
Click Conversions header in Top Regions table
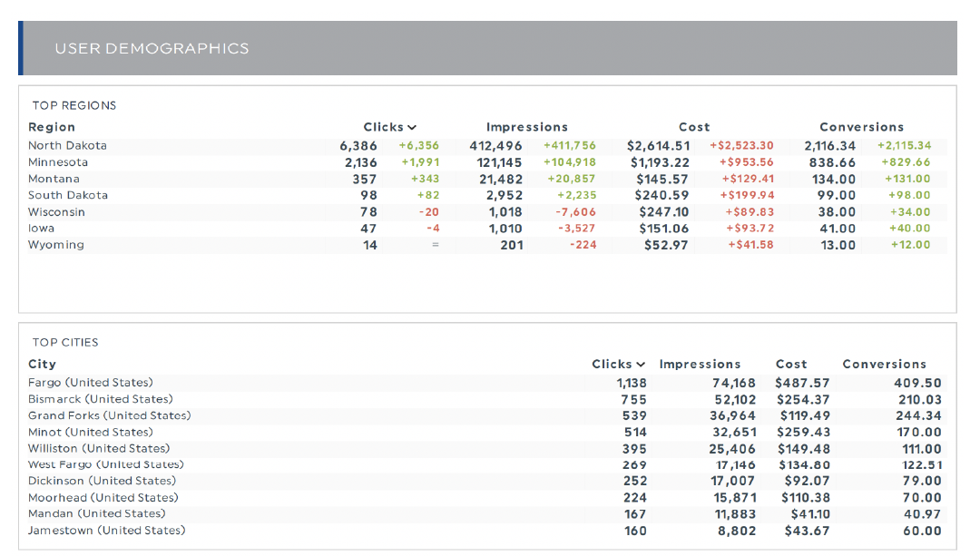pos(861,127)
